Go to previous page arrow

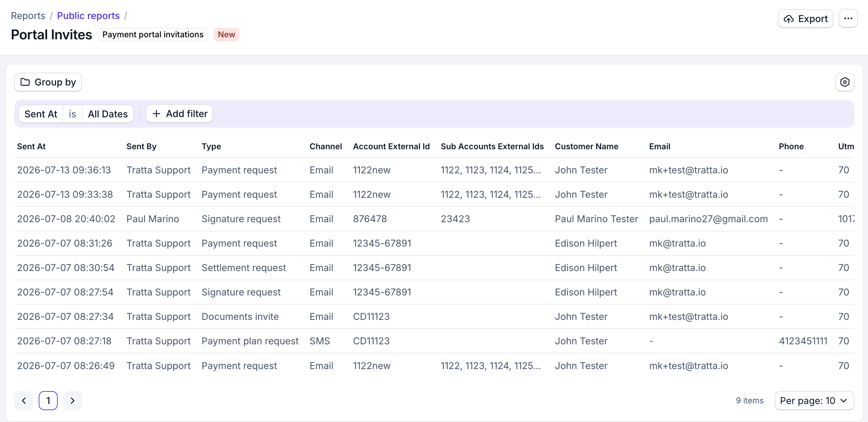tap(24, 401)
